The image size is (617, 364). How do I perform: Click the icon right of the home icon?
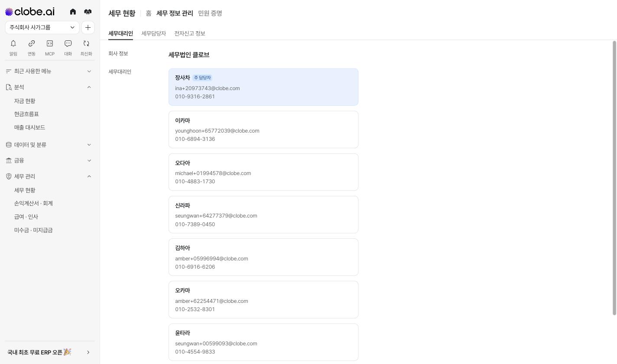88,12
